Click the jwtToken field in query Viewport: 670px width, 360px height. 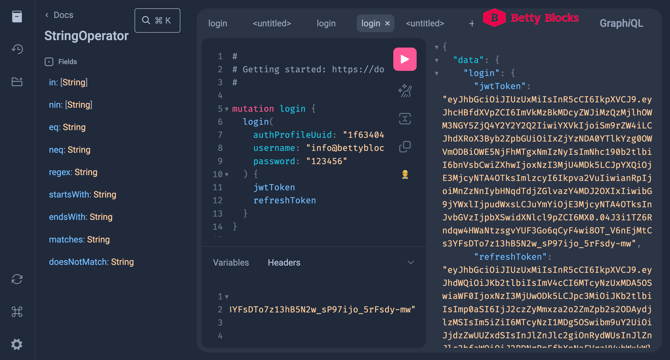click(274, 187)
